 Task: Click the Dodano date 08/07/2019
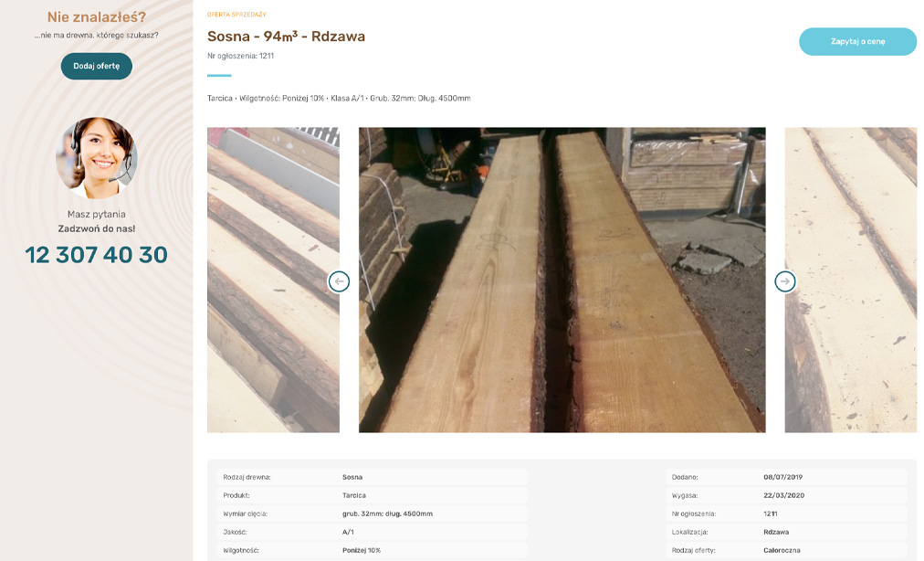tap(782, 477)
